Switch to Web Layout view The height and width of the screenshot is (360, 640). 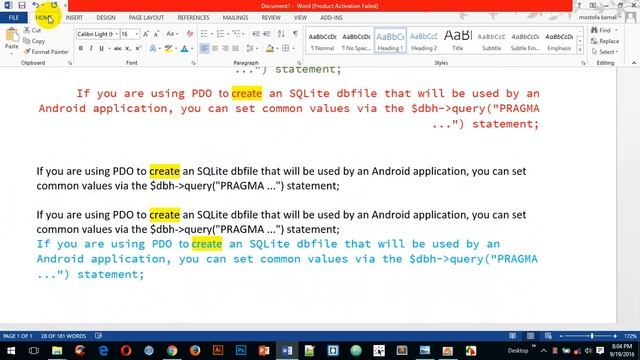[x=548, y=336]
